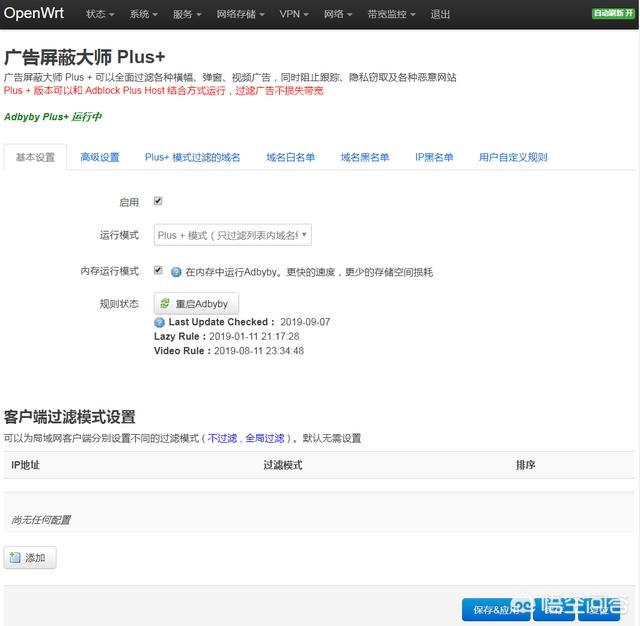Switch to the 基本设置 tab
Viewport: 640px width, 626px height.
coord(35,157)
